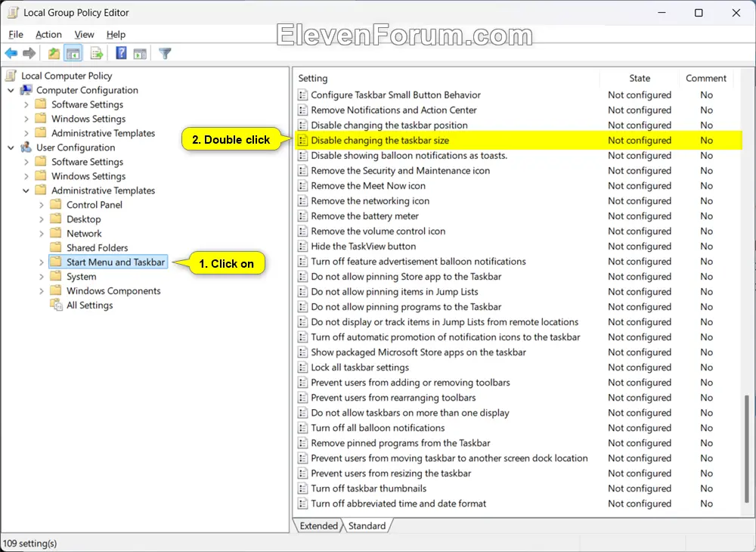Click the Computer Configuration node icon

(26, 90)
